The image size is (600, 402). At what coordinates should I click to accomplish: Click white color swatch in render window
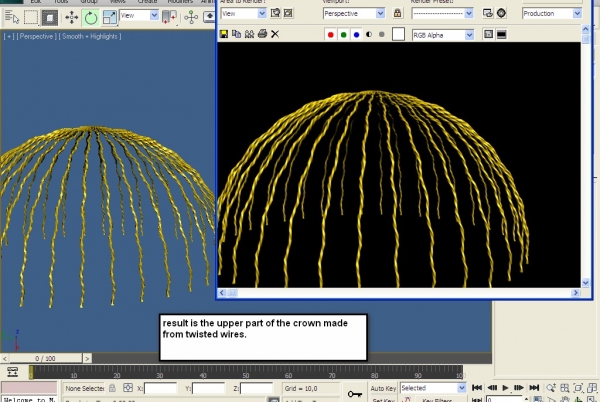[398, 34]
